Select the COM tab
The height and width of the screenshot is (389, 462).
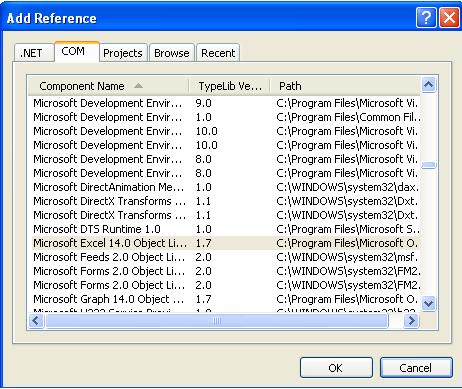pos(77,51)
